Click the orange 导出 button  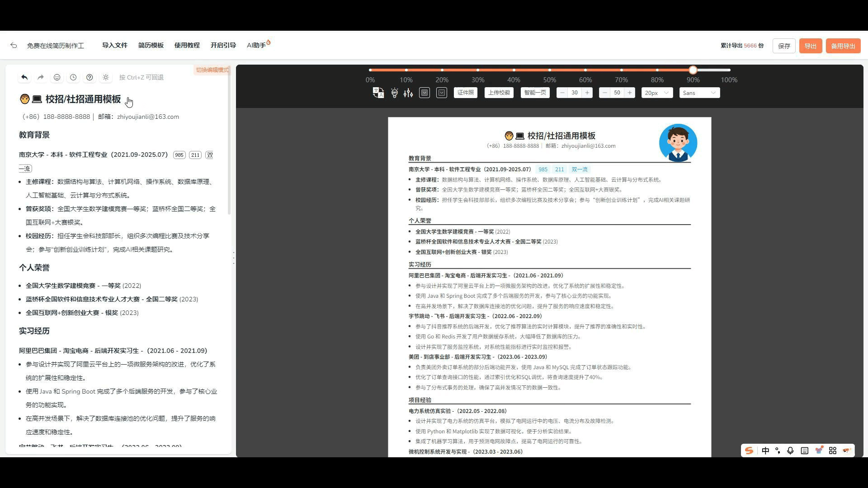click(810, 46)
